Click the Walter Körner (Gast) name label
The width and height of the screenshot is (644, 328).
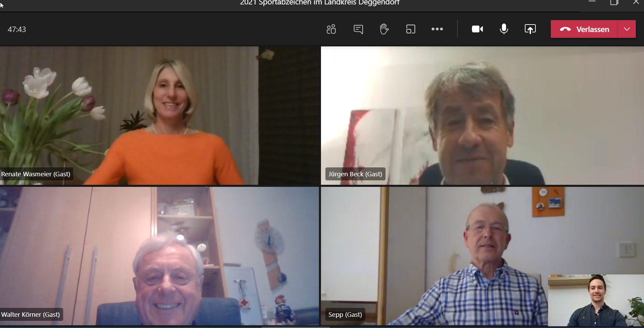pyautogui.click(x=31, y=315)
